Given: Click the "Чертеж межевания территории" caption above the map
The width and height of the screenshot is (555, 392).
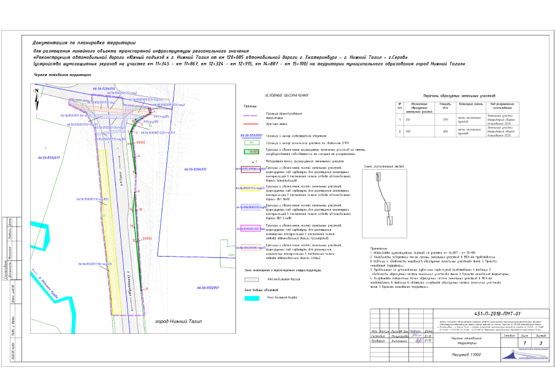Looking at the screenshot, I should pyautogui.click(x=63, y=75).
